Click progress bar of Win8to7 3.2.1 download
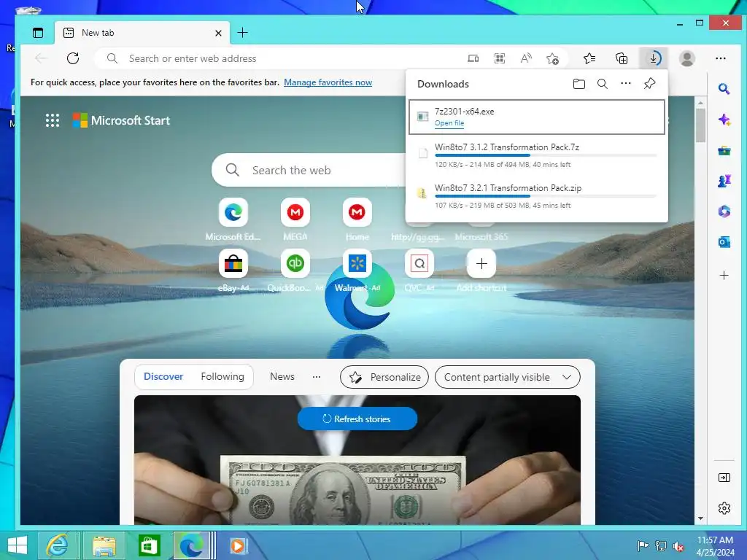Image resolution: width=747 pixels, height=560 pixels. pyautogui.click(x=546, y=196)
